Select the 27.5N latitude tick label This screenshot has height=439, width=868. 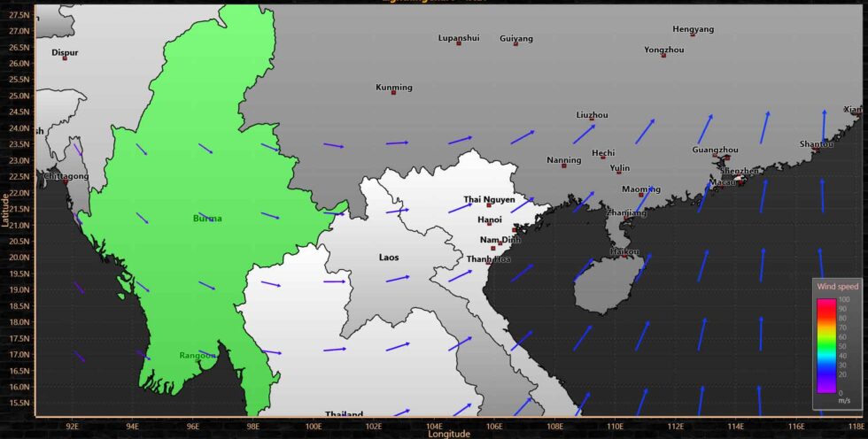tap(19, 15)
